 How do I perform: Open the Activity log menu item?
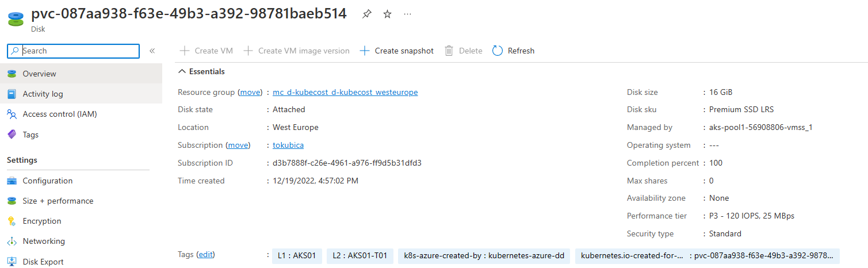(x=43, y=94)
